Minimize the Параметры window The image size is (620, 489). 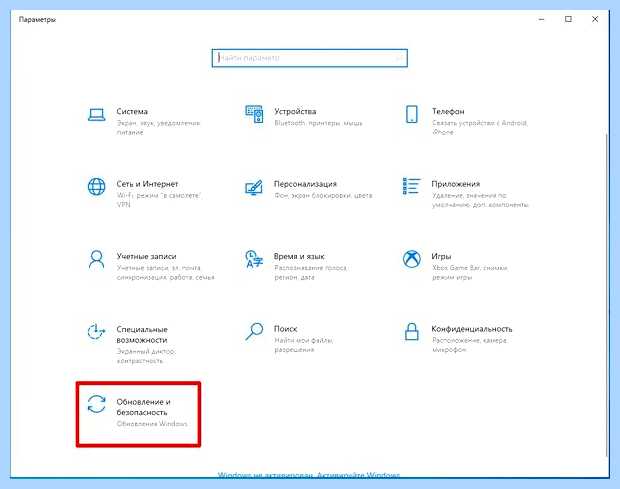[x=542, y=19]
